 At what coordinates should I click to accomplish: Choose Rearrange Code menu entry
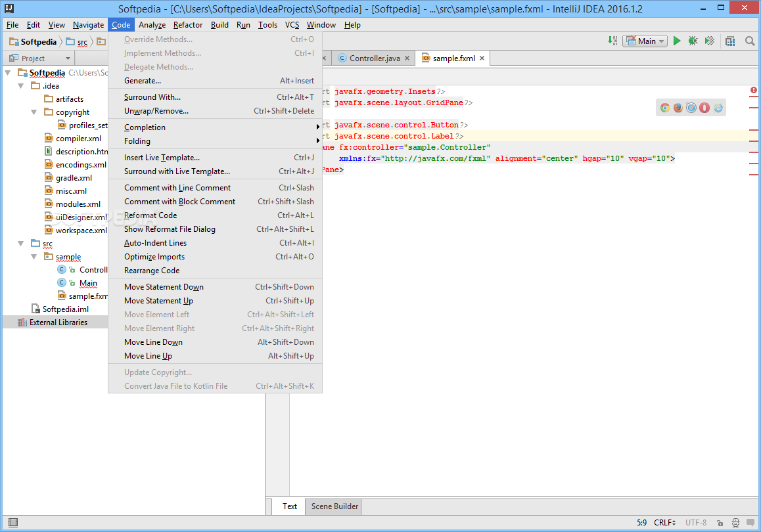216,271
